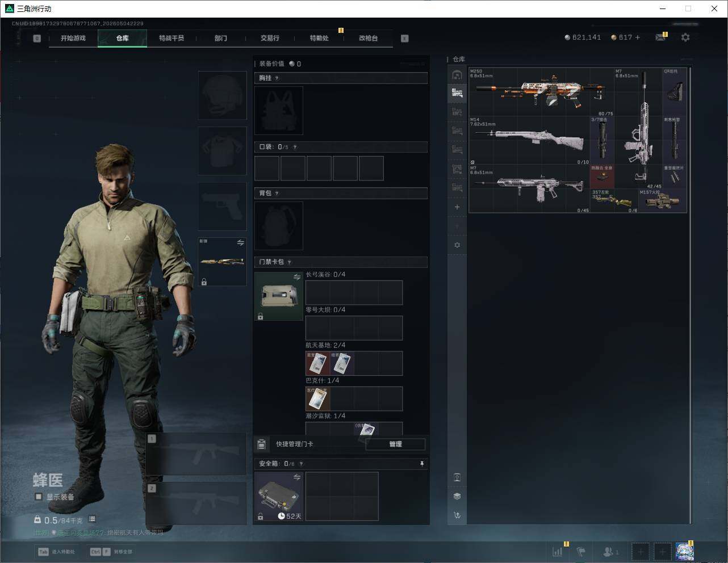Open the mail inbox icon
728x563 pixels.
pyautogui.click(x=660, y=37)
